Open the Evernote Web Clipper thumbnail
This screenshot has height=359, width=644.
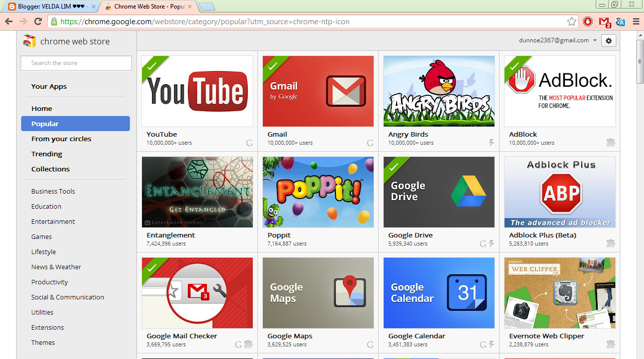pos(560,293)
